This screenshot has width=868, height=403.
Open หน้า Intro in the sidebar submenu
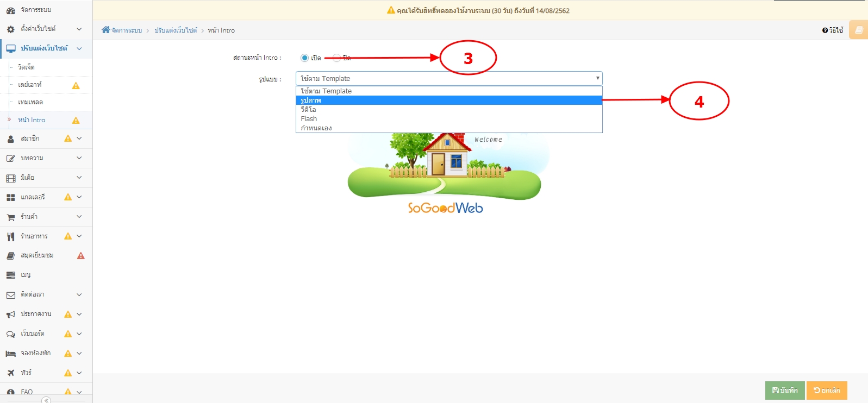(x=32, y=120)
